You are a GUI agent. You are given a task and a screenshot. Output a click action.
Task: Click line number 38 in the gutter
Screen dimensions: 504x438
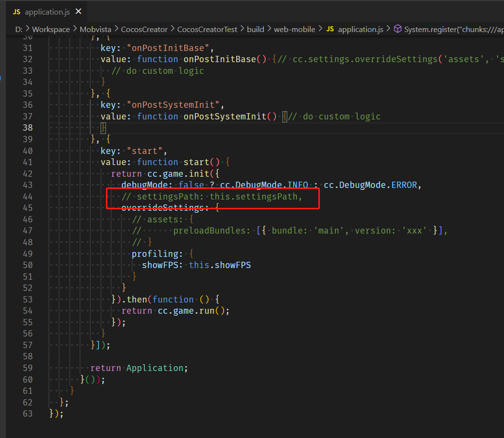28,128
